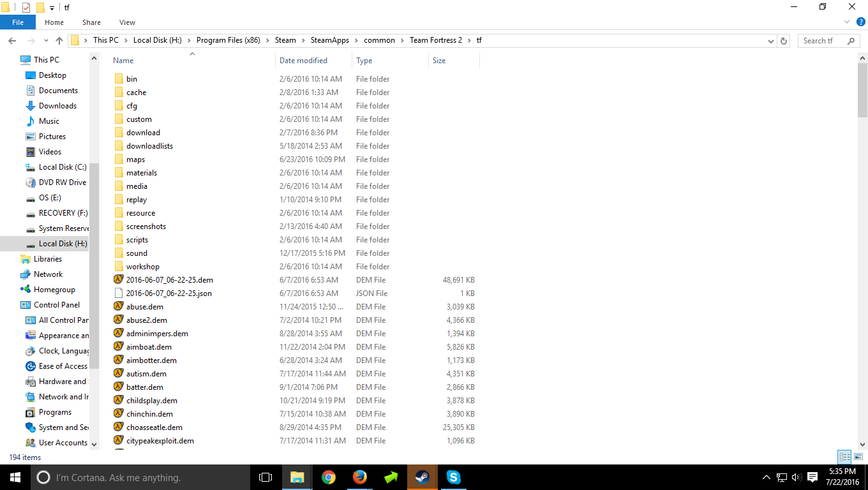Click the Music note icon in the sidebar
Image resolution: width=868 pixels, height=490 pixels.
[30, 121]
